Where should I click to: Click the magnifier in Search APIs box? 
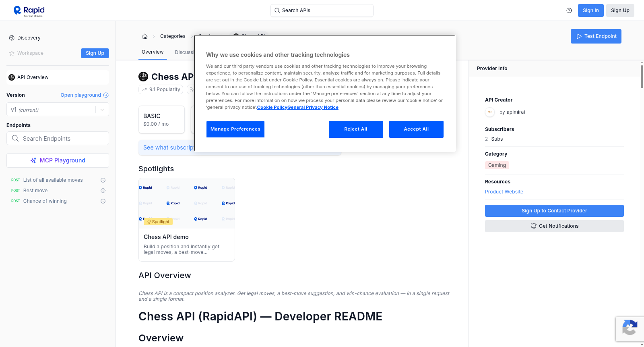coord(277,10)
